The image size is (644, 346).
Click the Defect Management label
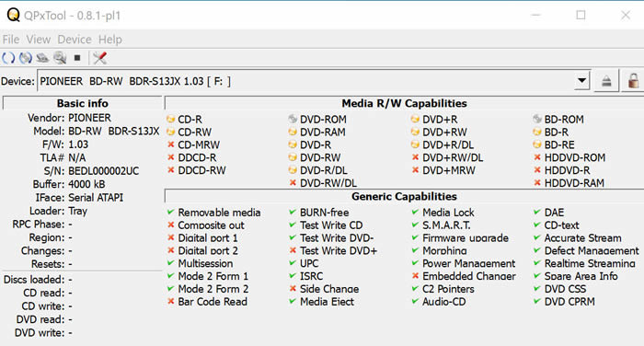(x=592, y=250)
